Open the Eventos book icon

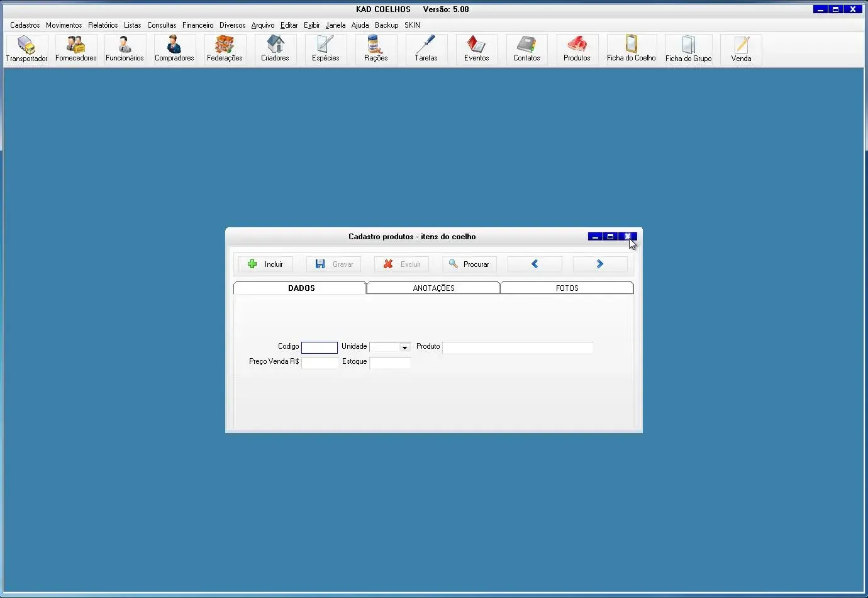[x=476, y=49]
